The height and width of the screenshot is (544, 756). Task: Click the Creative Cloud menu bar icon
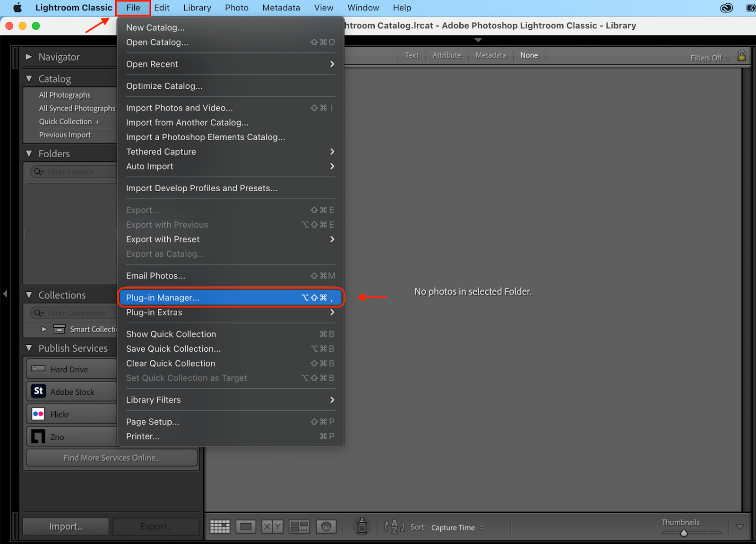pyautogui.click(x=726, y=8)
